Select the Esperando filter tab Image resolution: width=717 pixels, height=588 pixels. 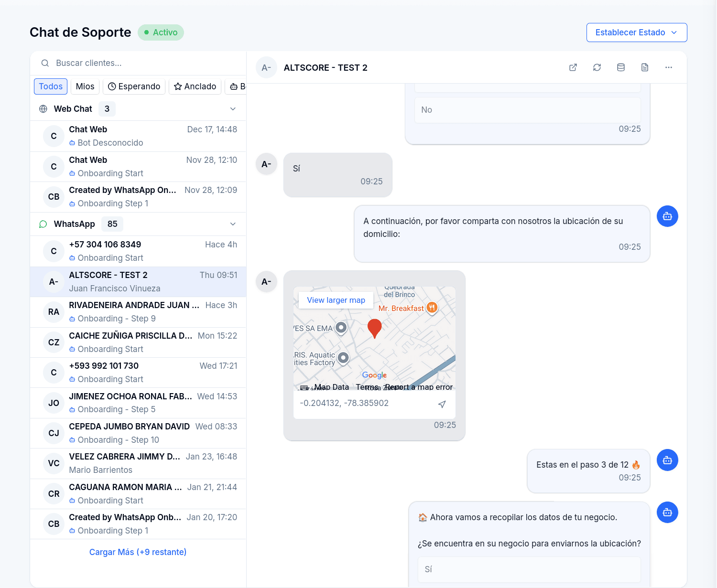tap(134, 86)
